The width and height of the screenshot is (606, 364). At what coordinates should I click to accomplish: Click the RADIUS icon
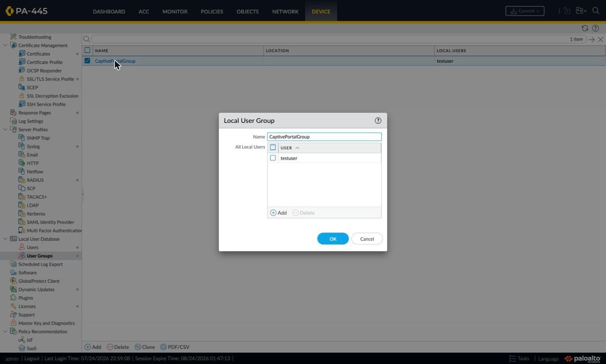pos(22,180)
